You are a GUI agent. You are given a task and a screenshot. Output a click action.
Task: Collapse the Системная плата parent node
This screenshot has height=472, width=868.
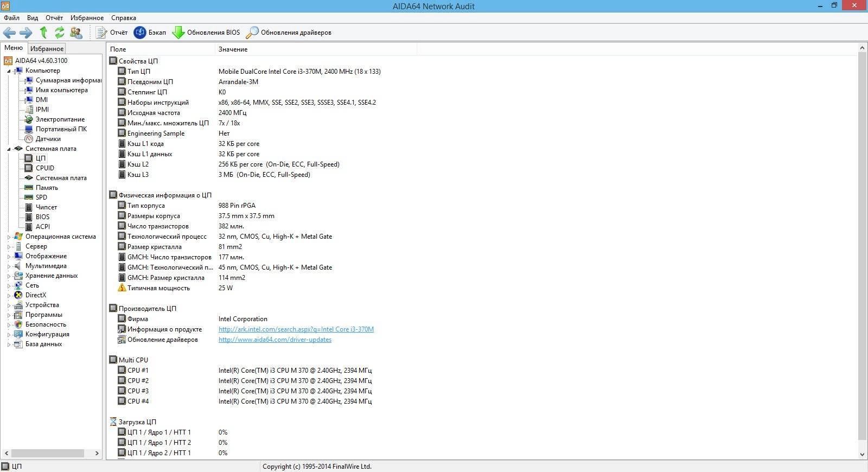pos(9,149)
